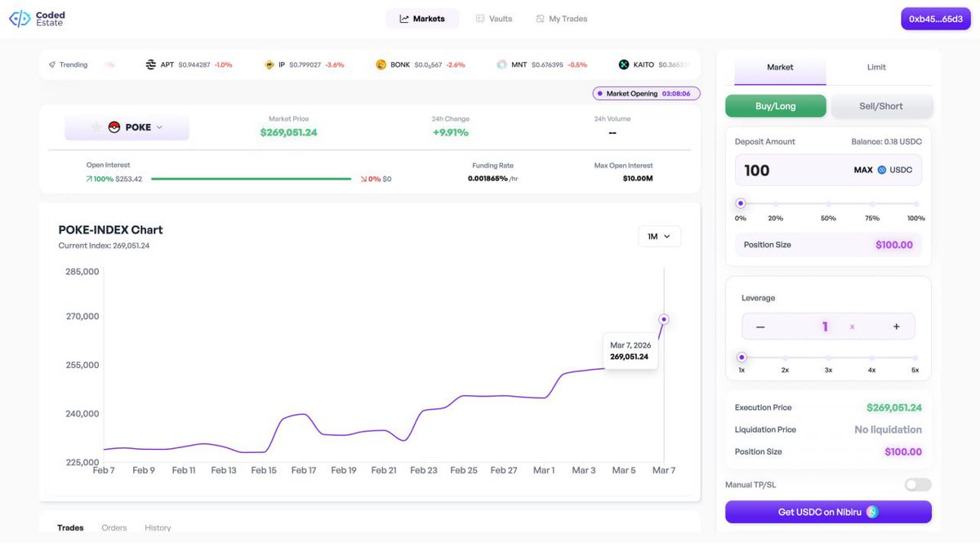Screen dimensions: 980x560
Task: Set deposit slider to 75%
Action: tap(872, 203)
